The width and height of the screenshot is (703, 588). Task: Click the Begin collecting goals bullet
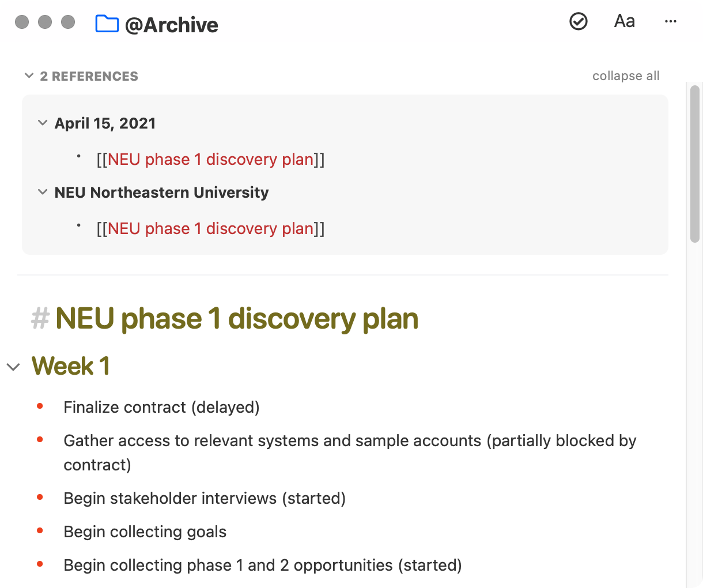coord(145,532)
